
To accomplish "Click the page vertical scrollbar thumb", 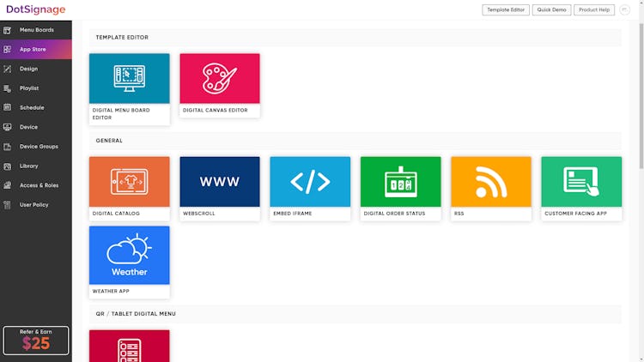I will (641, 95).
